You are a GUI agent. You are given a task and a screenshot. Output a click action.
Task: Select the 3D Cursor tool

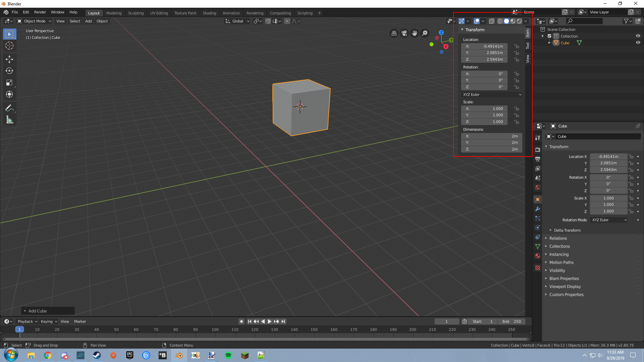click(9, 46)
